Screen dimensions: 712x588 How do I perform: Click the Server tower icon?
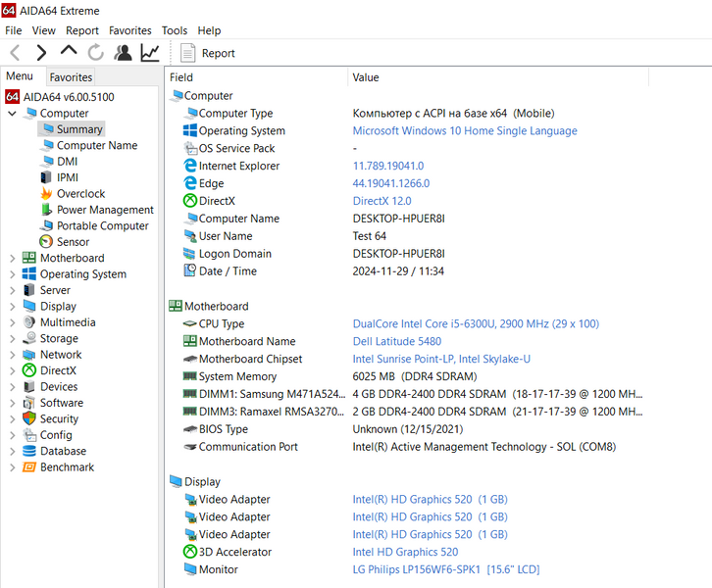[29, 289]
